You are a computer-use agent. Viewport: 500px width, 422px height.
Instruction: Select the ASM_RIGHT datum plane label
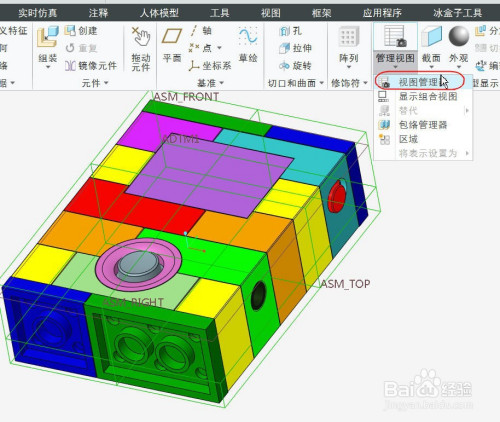(x=133, y=302)
